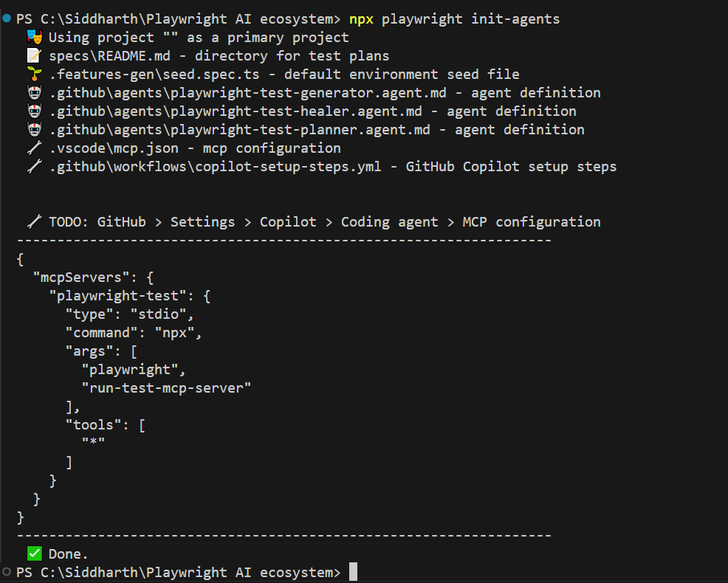Open the copilot-setup-steps.yml workflow path link

coord(216,166)
